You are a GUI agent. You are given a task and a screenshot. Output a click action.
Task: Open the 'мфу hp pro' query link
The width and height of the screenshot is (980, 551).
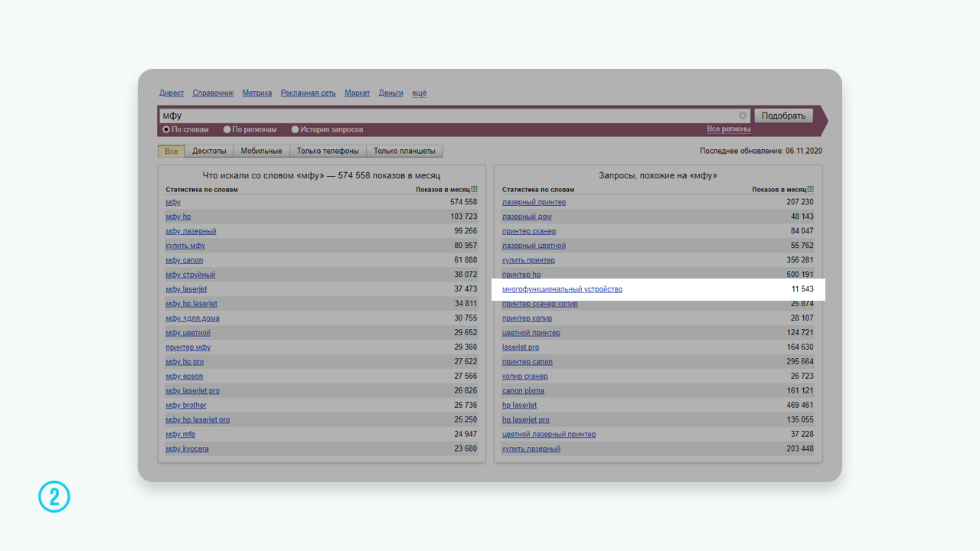tap(185, 362)
